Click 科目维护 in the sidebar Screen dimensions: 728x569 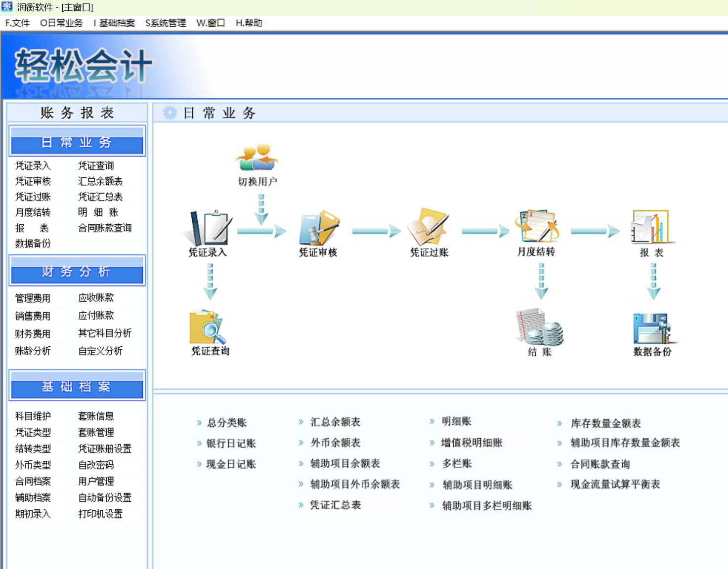point(33,416)
